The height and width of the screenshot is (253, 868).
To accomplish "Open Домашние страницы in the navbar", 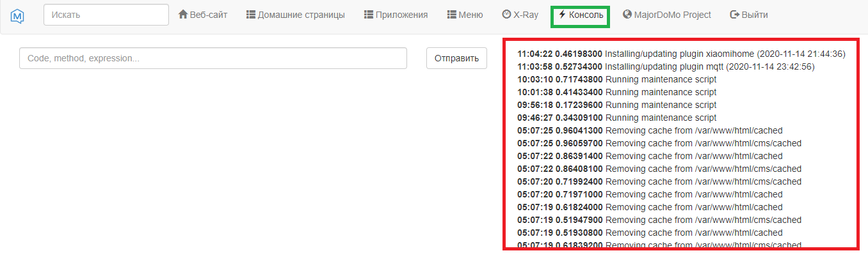I will coord(296,15).
